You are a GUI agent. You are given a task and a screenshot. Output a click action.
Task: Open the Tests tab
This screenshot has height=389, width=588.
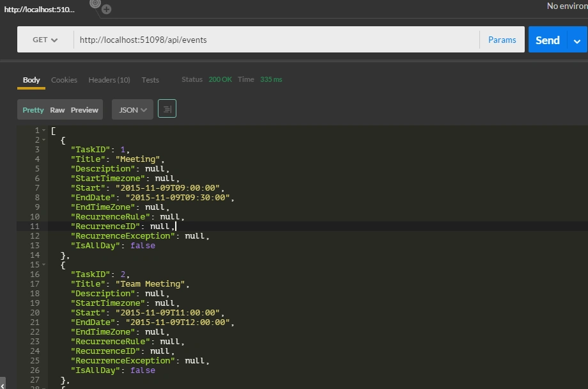[150, 80]
